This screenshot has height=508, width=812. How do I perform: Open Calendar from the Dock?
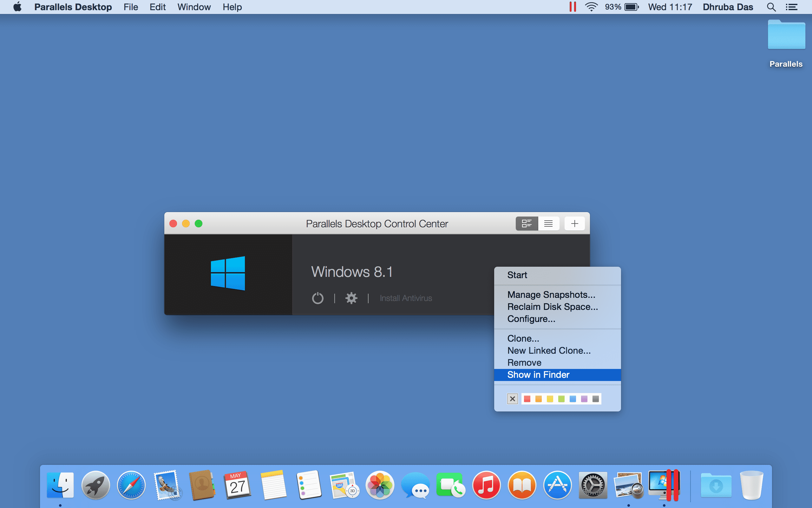pyautogui.click(x=238, y=485)
